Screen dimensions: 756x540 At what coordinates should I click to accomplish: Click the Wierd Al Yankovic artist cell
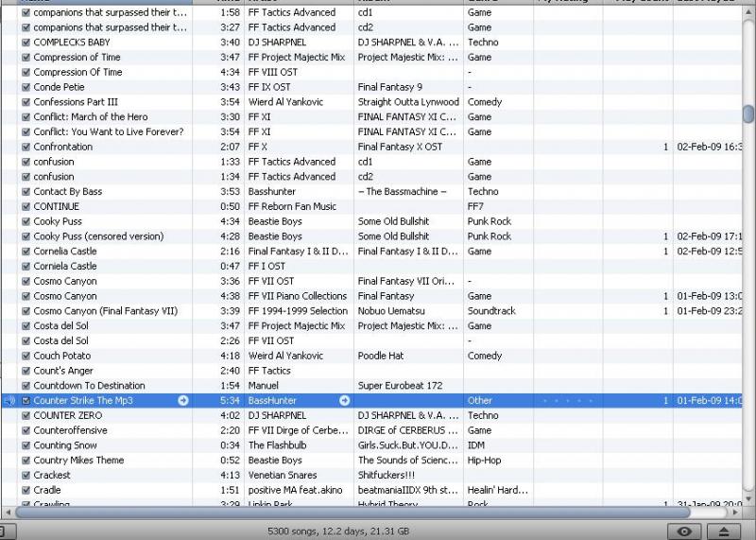(285, 102)
